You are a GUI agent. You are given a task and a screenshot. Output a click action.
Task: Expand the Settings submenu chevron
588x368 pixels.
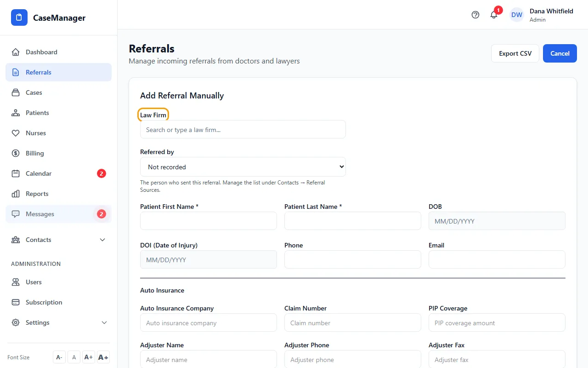coord(104,322)
